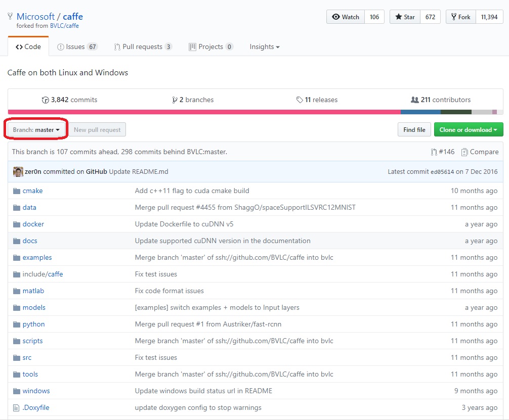Open the cmake folder name link

[x=32, y=191]
